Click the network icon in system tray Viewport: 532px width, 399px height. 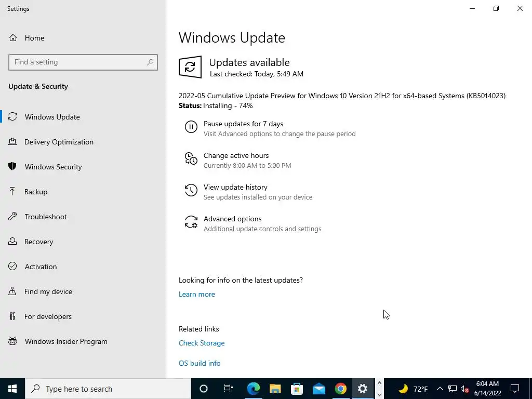point(453,389)
